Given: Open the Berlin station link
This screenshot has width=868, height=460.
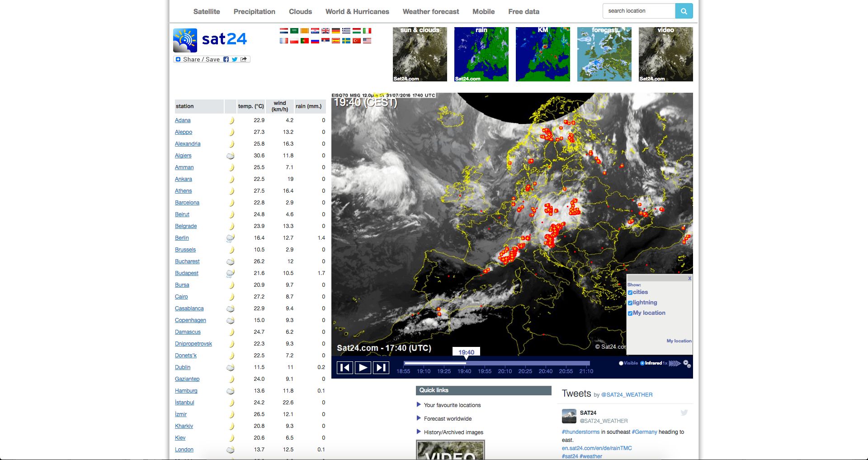Looking at the screenshot, I should point(182,238).
